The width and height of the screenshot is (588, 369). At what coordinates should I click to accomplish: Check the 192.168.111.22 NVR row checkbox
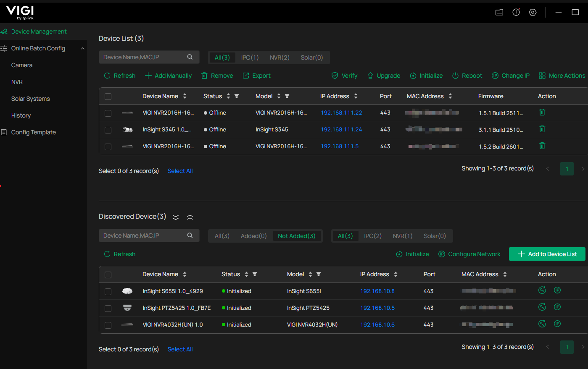click(108, 113)
